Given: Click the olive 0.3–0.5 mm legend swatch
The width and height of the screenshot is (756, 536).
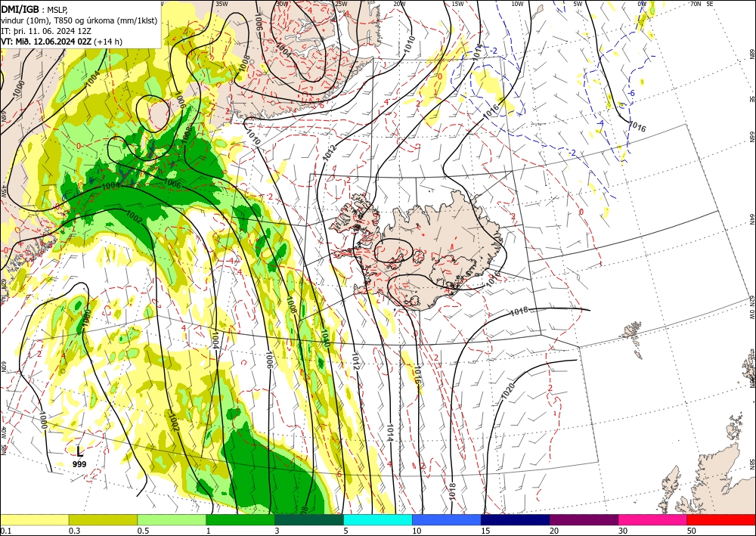Looking at the screenshot, I should click(103, 519).
